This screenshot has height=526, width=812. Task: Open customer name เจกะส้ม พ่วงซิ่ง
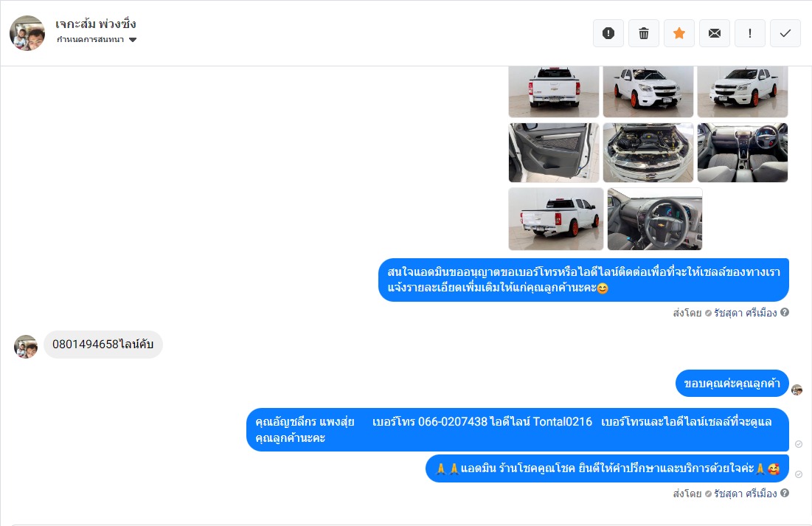click(x=96, y=24)
